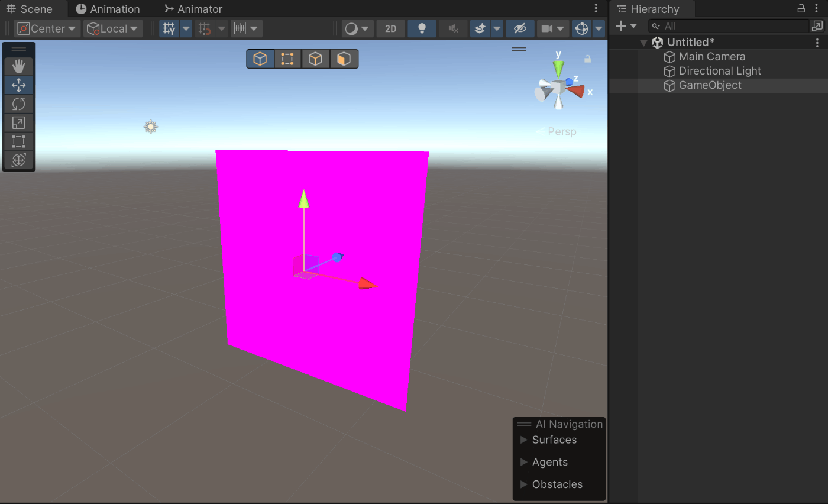Toggle scene audio mute icon
Screen dimensions: 828x504
(x=453, y=28)
